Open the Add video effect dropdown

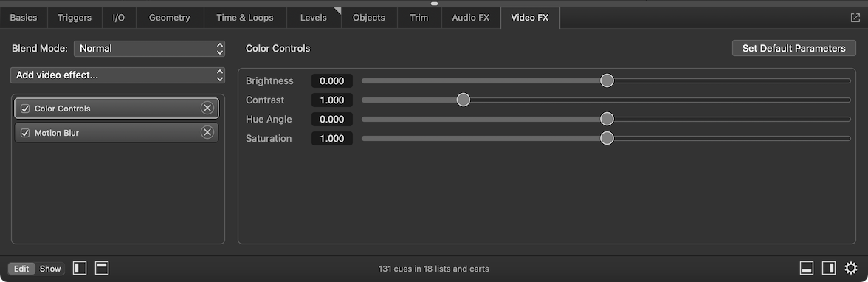[117, 75]
